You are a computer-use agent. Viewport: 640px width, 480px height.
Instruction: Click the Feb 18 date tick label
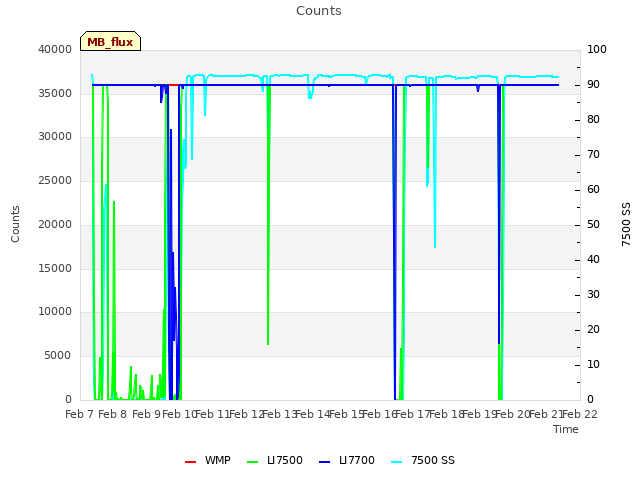[446, 415]
